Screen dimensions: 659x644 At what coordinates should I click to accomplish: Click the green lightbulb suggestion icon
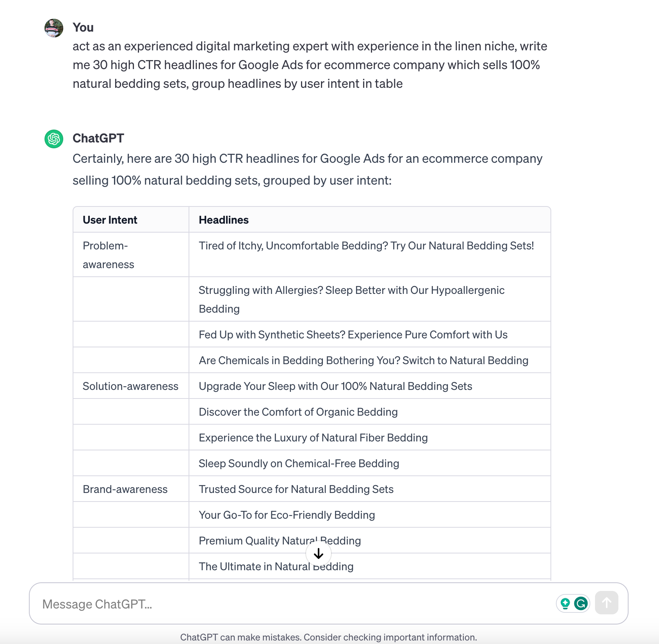565,604
